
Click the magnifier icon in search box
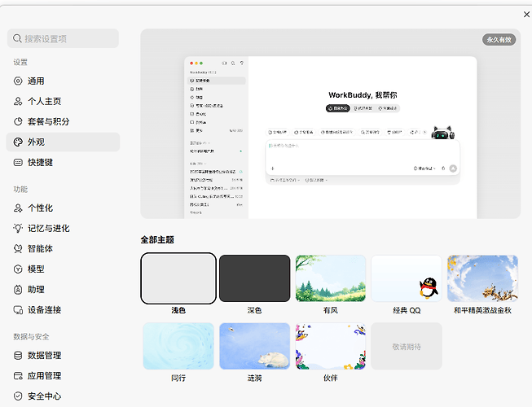pyautogui.click(x=17, y=38)
